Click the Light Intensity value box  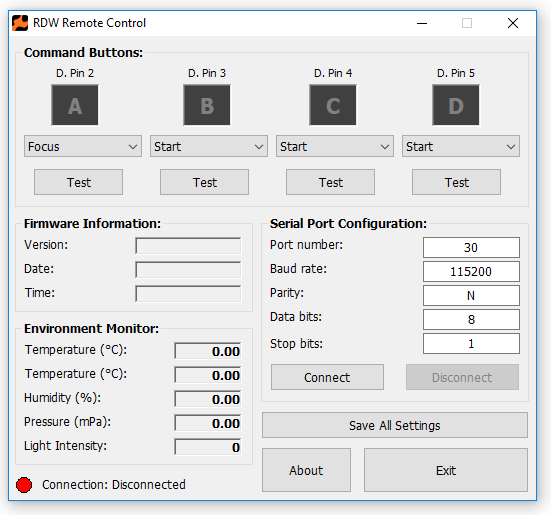tap(208, 447)
